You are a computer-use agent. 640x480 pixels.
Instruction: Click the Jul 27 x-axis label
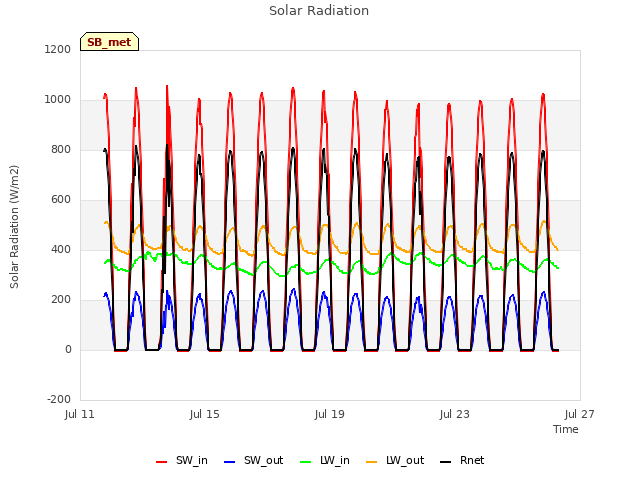580,414
